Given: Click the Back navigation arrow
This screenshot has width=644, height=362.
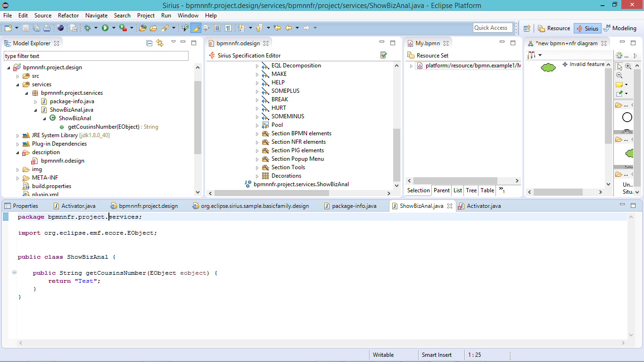Looking at the screenshot, I should pos(289,28).
